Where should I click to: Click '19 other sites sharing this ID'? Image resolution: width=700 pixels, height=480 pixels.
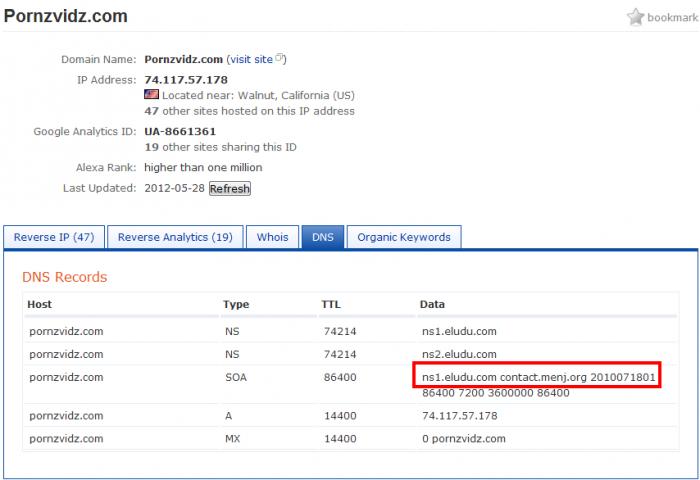point(220,147)
